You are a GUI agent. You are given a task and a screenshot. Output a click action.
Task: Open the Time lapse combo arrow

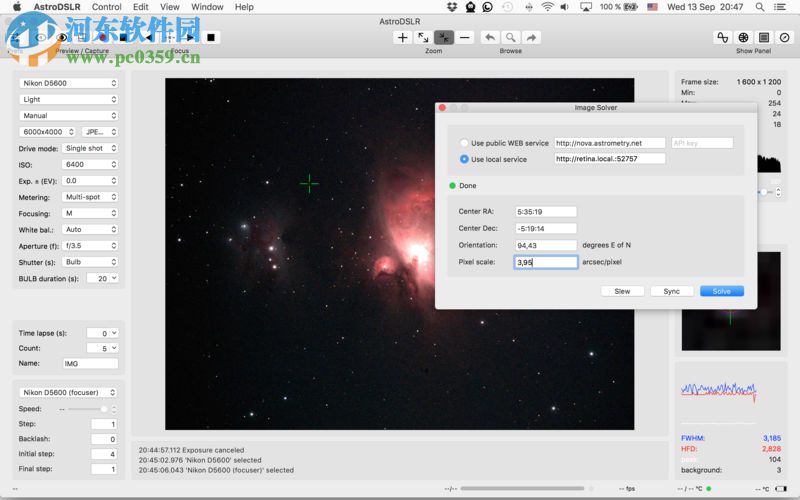pyautogui.click(x=114, y=333)
